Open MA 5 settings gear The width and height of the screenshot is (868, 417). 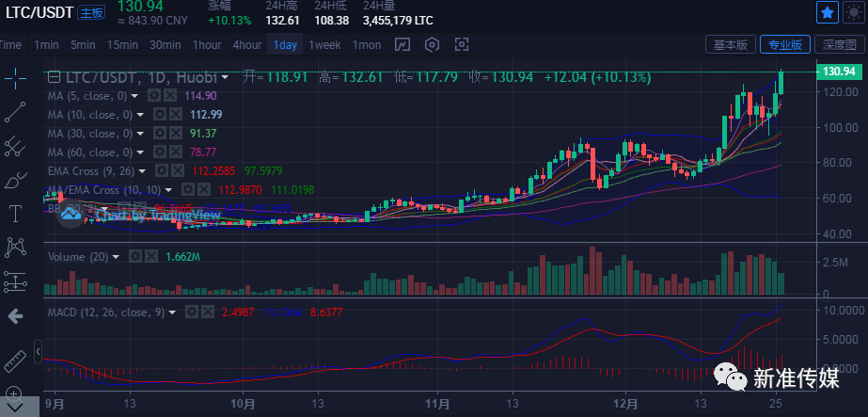[154, 96]
